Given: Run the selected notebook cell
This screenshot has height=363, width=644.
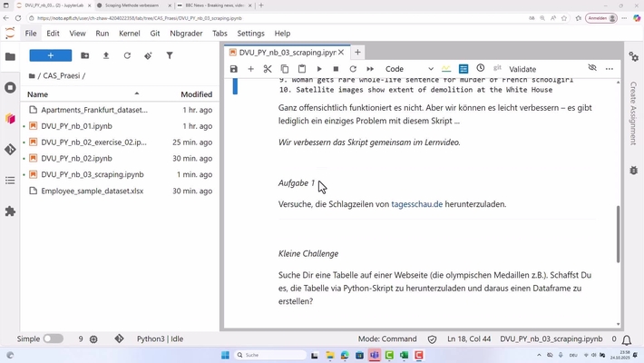Looking at the screenshot, I should (319, 69).
